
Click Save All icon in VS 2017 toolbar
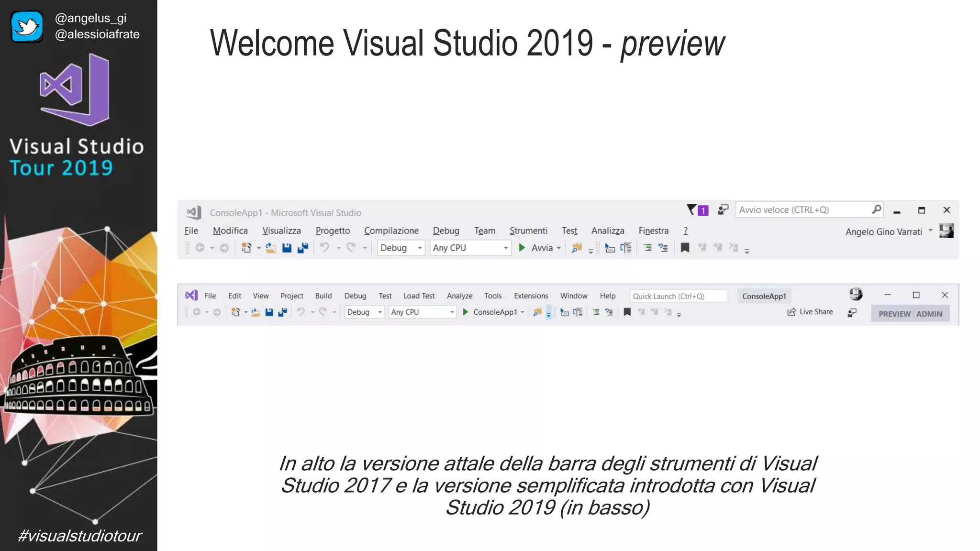coord(302,248)
